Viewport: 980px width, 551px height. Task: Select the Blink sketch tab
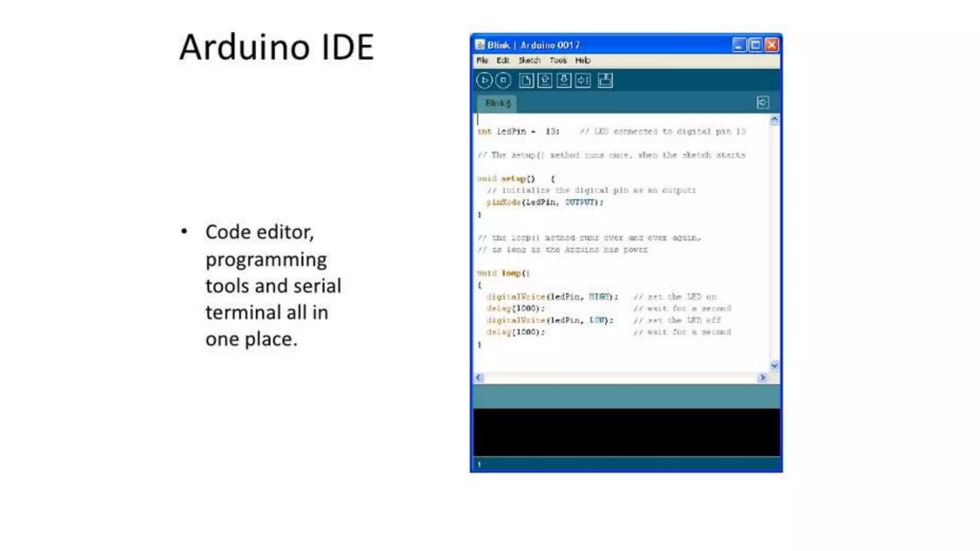(498, 103)
